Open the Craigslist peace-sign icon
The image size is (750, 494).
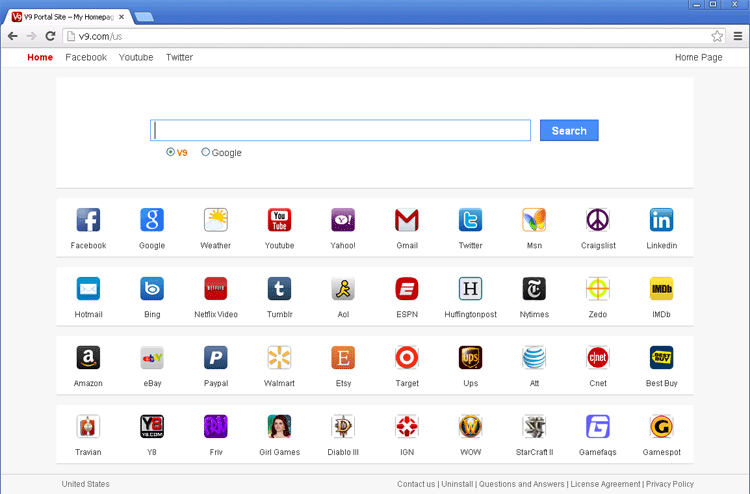[597, 220]
